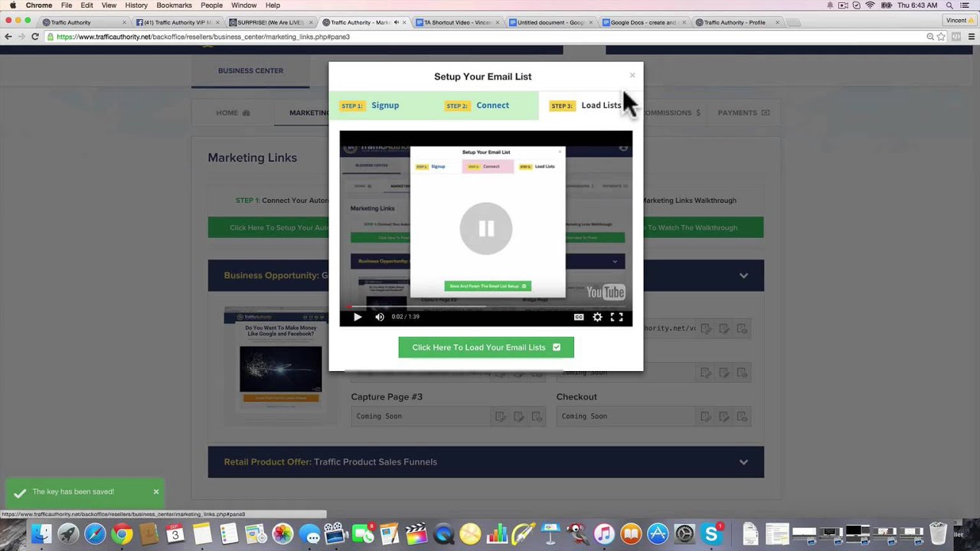The height and width of the screenshot is (551, 980).
Task: Bookmark this page with the star
Action: [x=942, y=36]
